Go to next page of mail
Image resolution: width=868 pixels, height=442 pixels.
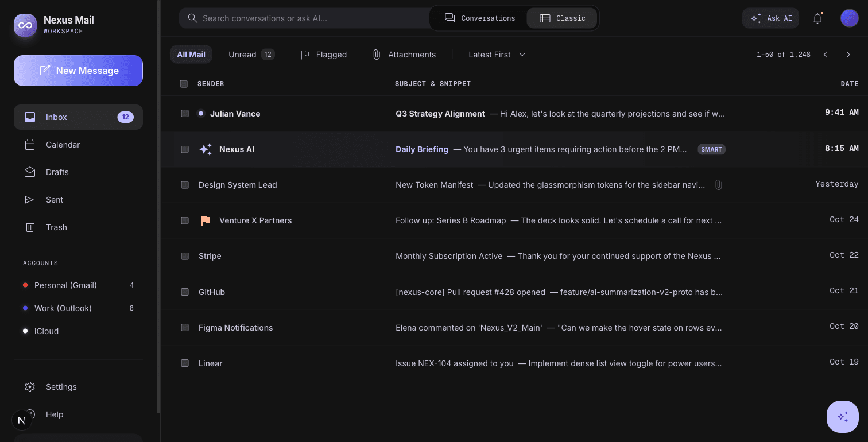pos(848,55)
